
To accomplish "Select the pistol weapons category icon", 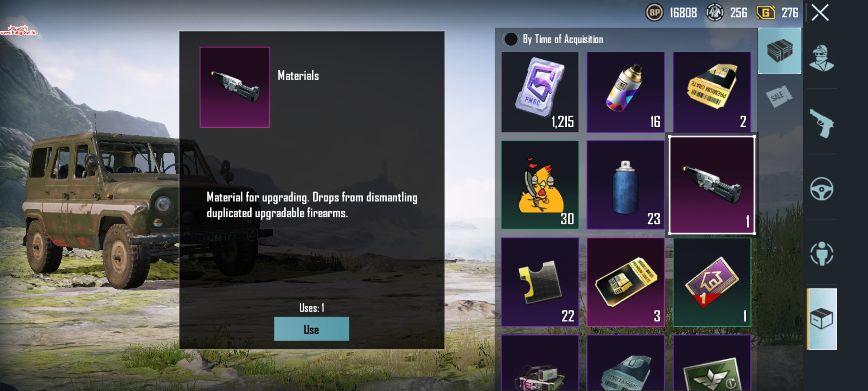I will point(821,123).
